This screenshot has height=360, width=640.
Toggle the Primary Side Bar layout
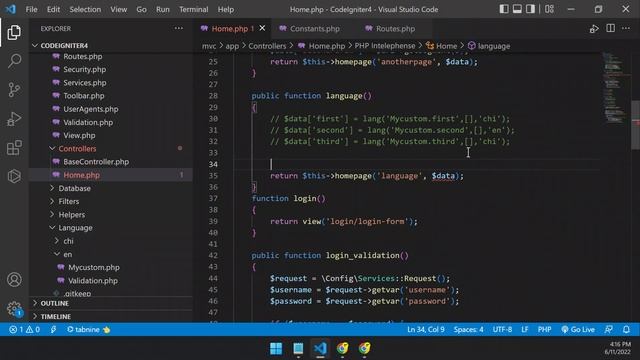click(x=504, y=9)
